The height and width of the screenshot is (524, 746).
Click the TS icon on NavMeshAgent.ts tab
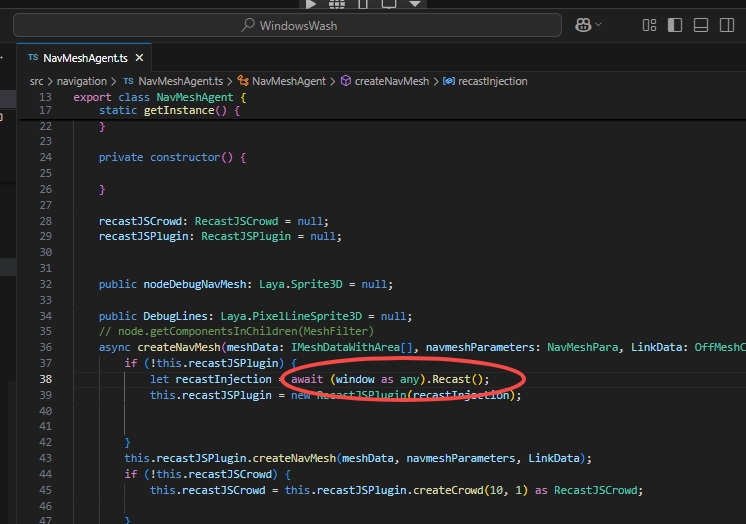coord(33,57)
